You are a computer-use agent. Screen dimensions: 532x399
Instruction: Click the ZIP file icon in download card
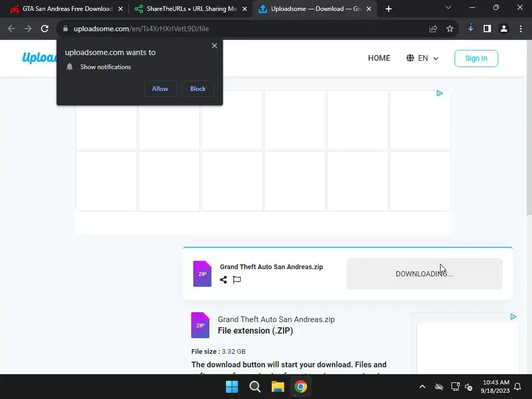click(202, 274)
